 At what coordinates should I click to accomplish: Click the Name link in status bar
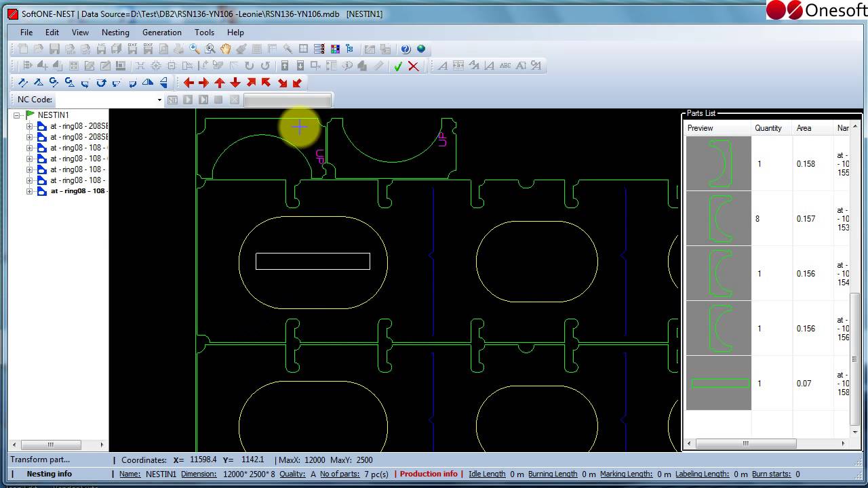(130, 474)
